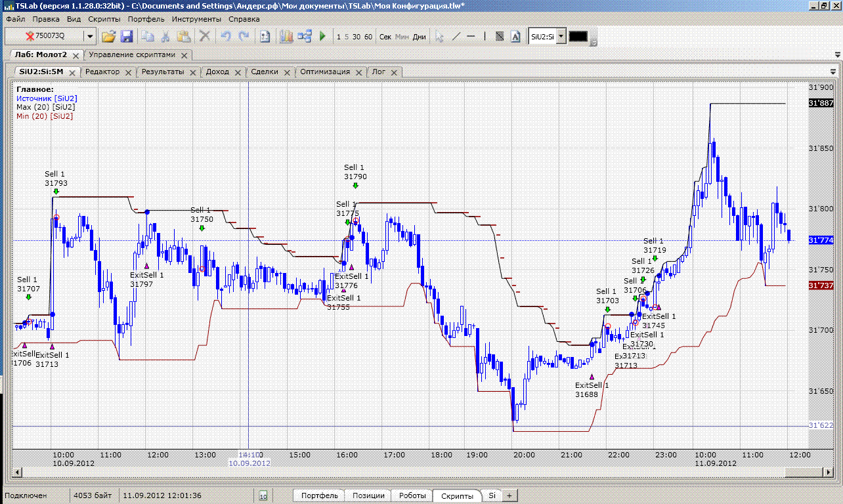Screen dimensions: 843x504
Task: Toggle the 5-minute interval button
Action: (x=347, y=37)
